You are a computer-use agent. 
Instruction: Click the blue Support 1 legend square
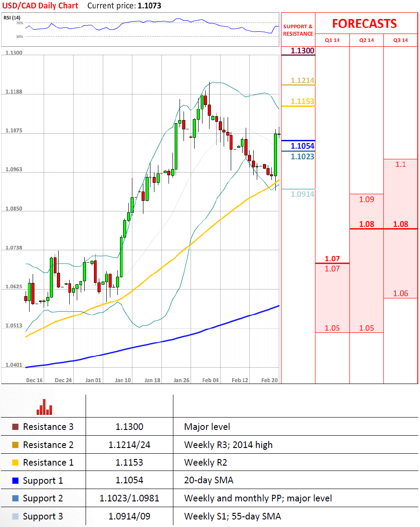click(x=15, y=480)
